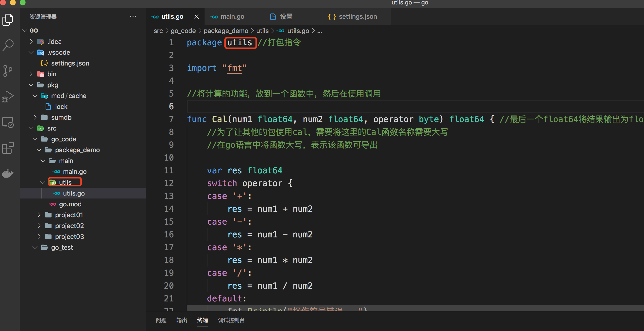Open the Explorer view icon
This screenshot has width=644, height=331.
[8, 20]
